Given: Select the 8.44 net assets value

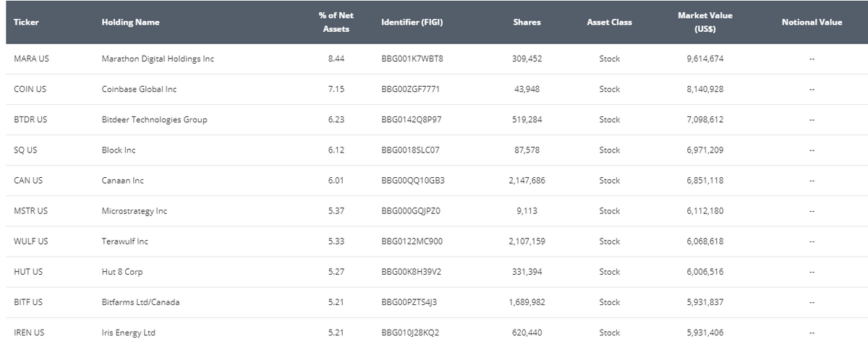Looking at the screenshot, I should pos(336,59).
